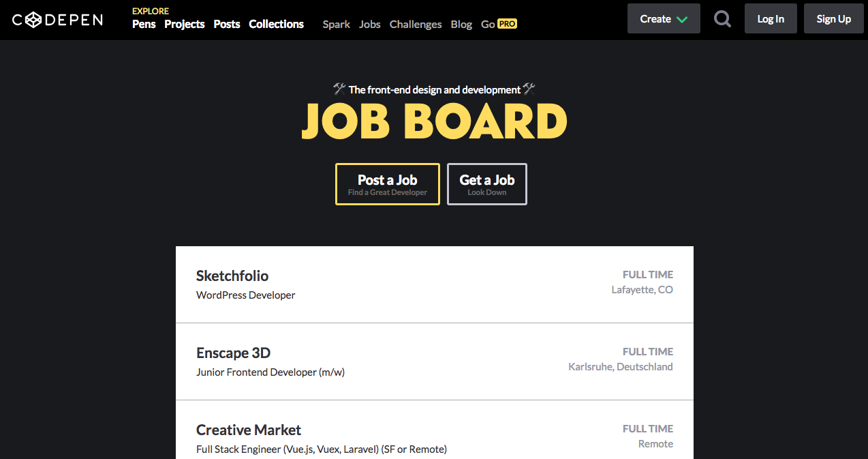Open the Creative Market job listing
This screenshot has width=868, height=459.
(x=434, y=438)
